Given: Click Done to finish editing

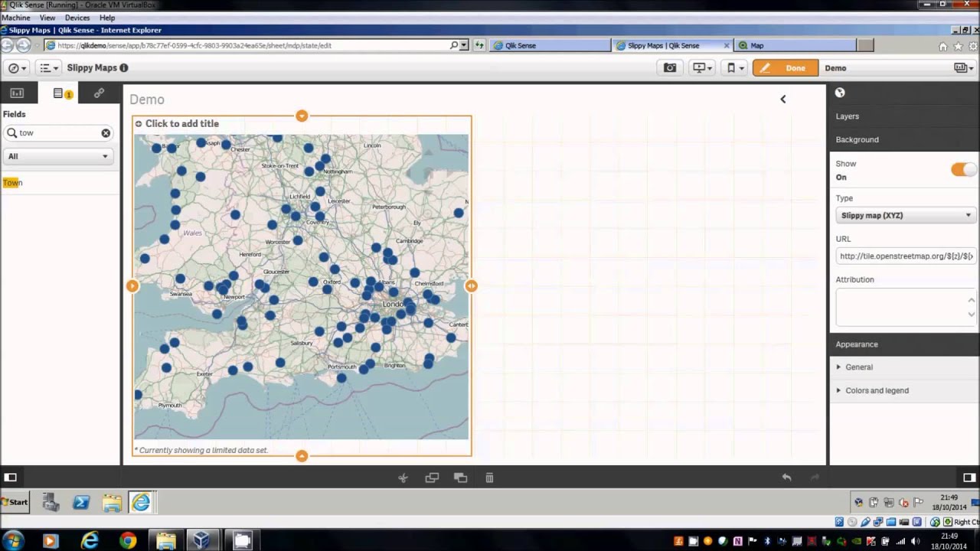Looking at the screenshot, I should (x=786, y=68).
